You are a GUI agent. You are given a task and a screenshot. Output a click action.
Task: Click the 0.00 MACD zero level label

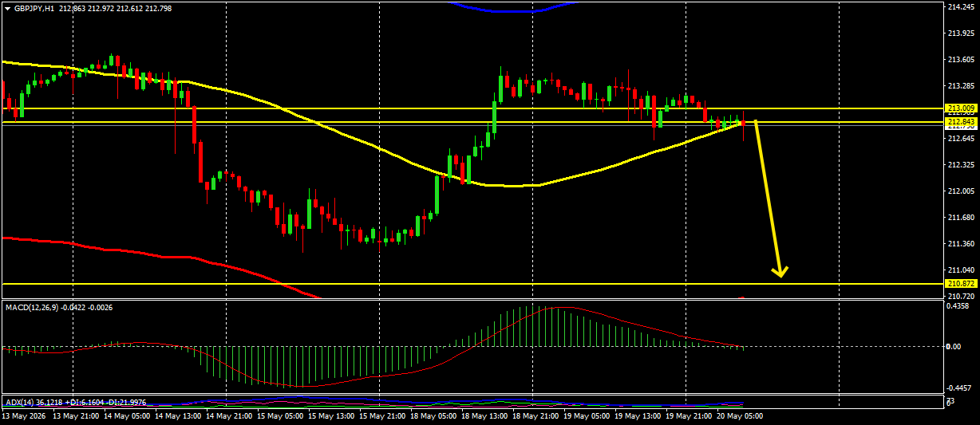(x=954, y=347)
